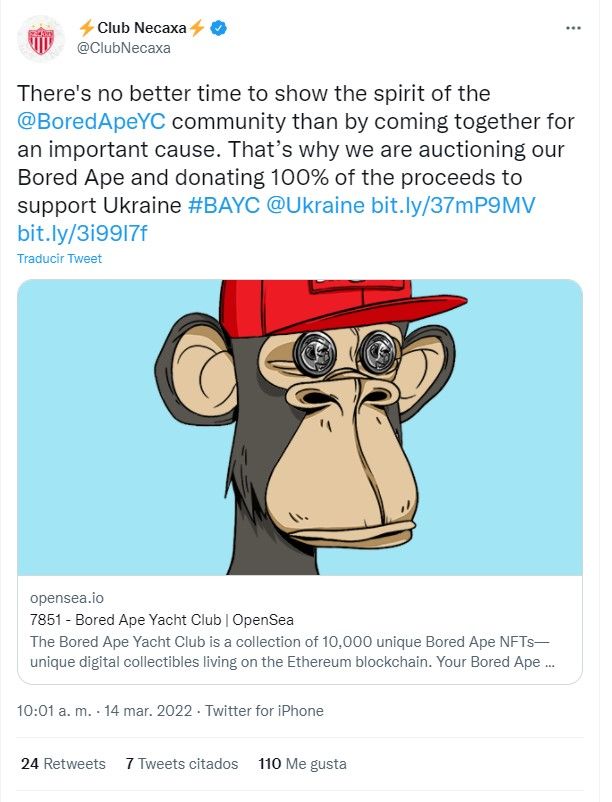Image resolution: width=612 pixels, height=802 pixels.
Task: Open the @Ukraine mention
Action: click(315, 206)
